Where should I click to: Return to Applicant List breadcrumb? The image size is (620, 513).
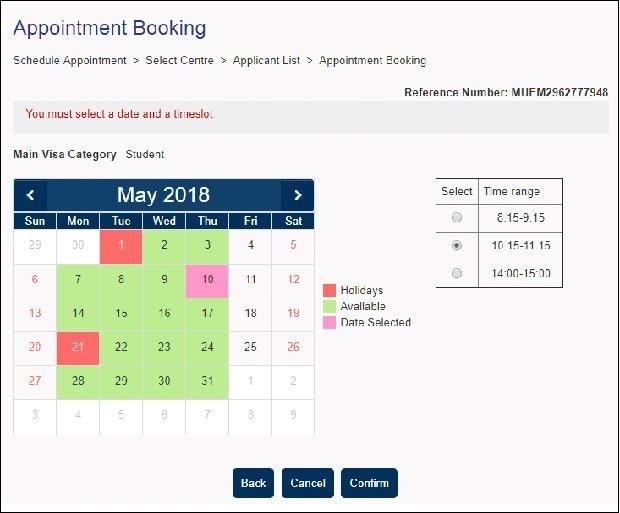(x=266, y=61)
